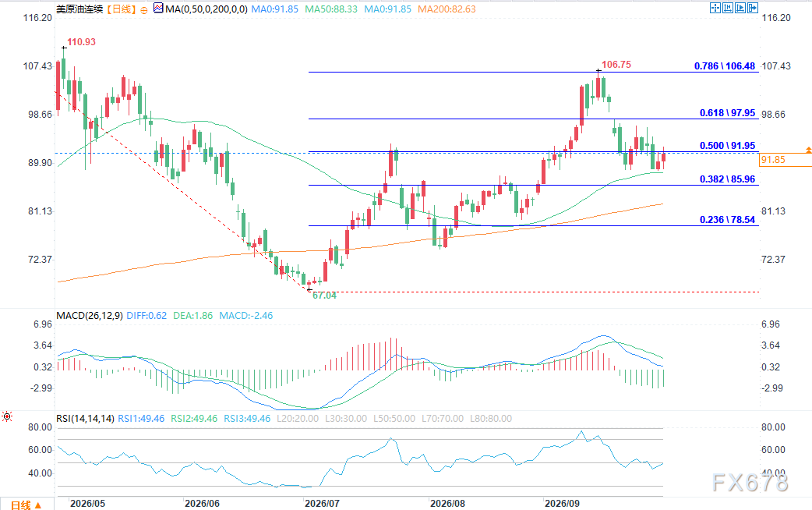Click the 2026/05 date on the time axis

click(87, 504)
